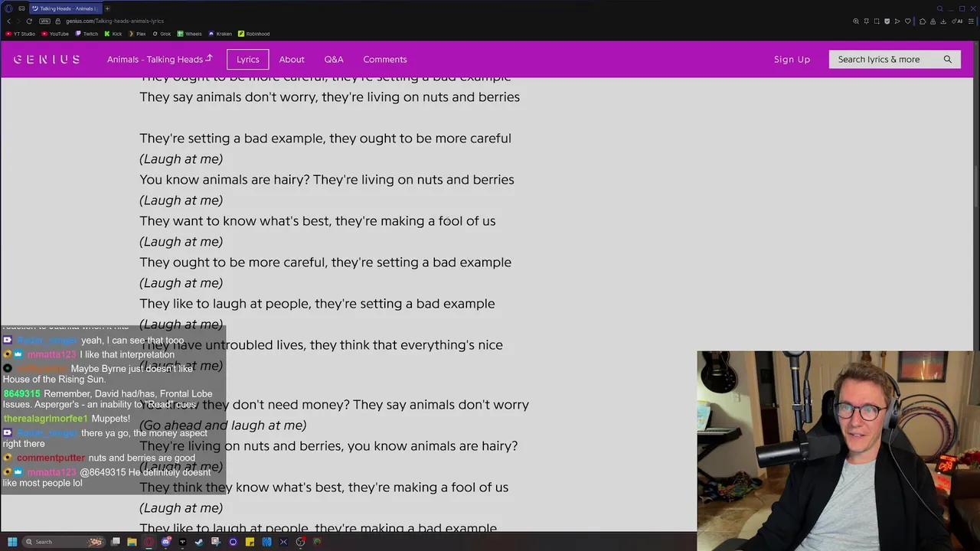Open the ad blocker shield icon
Image resolution: width=980 pixels, height=551 pixels.
(887, 21)
